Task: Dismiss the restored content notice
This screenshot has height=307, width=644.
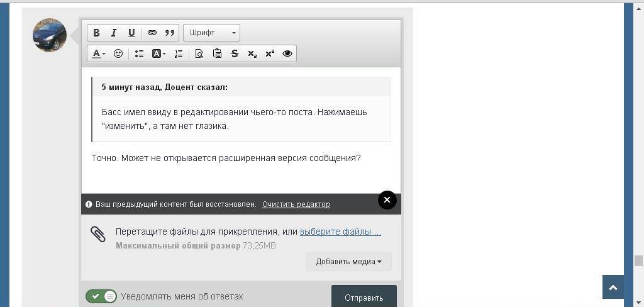Action: 387,200
